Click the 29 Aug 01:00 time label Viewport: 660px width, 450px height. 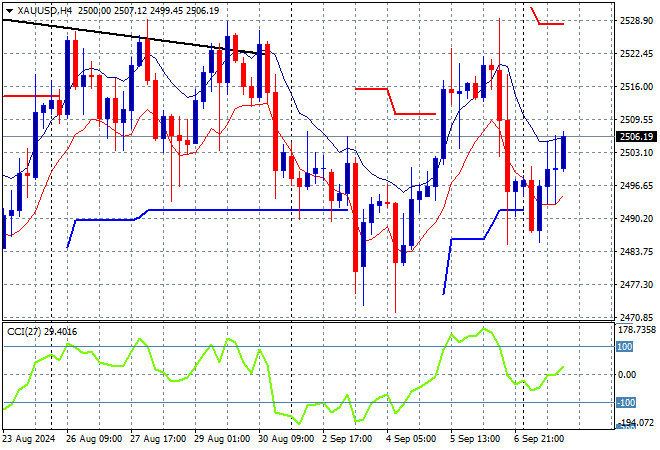point(222,439)
